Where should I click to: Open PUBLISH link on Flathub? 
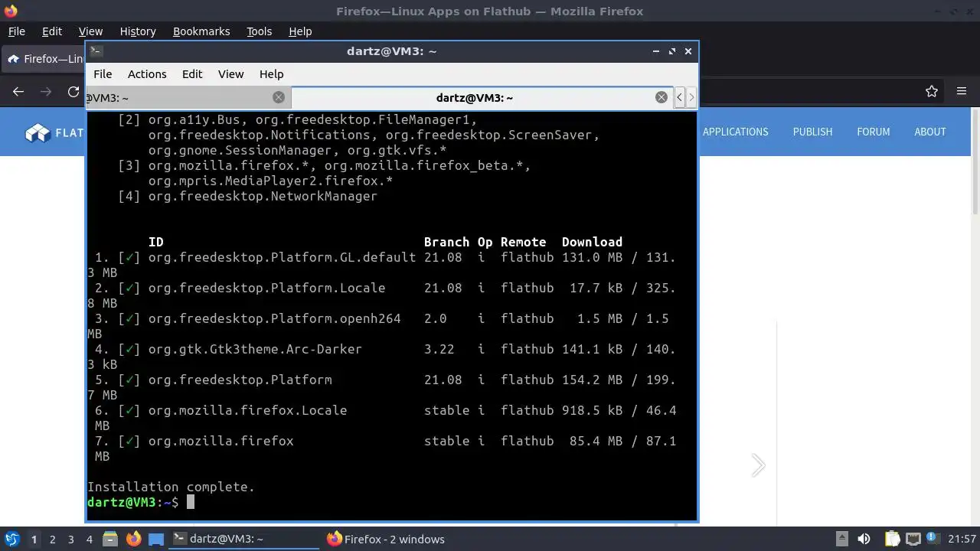pos(812,132)
